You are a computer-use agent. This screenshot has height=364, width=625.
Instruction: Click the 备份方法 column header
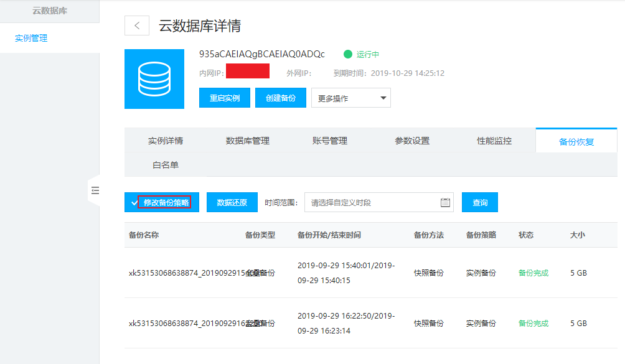click(x=429, y=235)
